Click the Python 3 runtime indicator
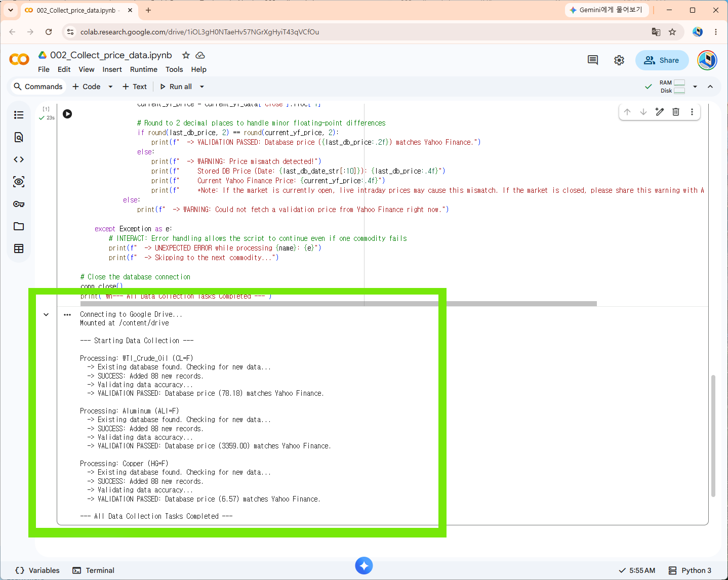This screenshot has height=580, width=728. [x=690, y=570]
